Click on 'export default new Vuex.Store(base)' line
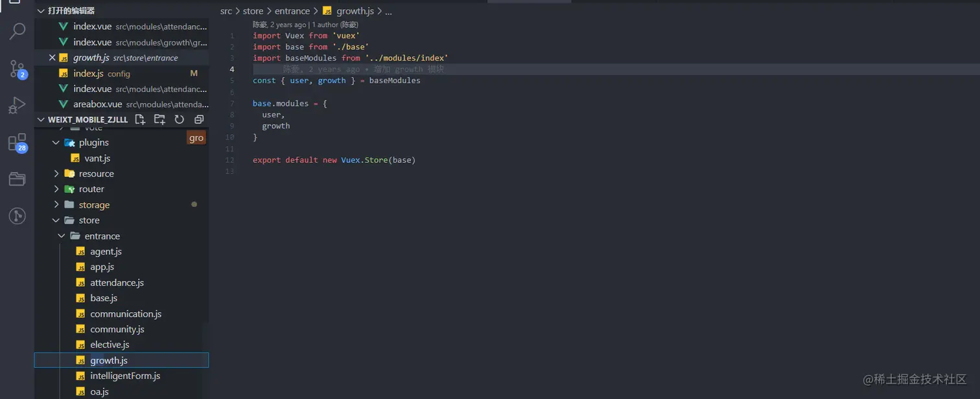 point(334,160)
